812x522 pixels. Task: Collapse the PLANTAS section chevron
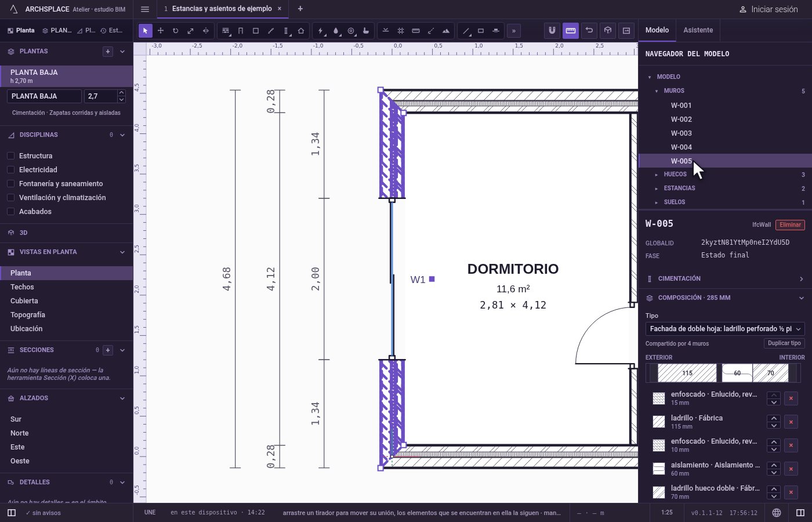point(122,52)
